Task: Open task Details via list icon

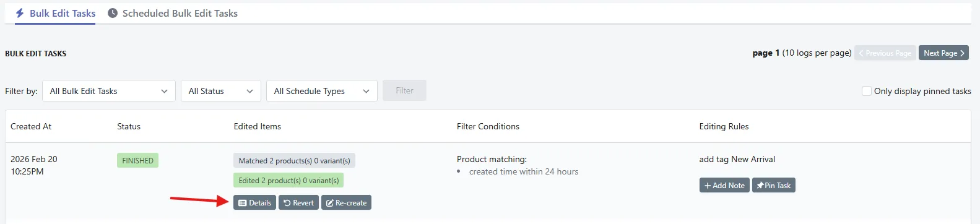Action: click(x=243, y=203)
